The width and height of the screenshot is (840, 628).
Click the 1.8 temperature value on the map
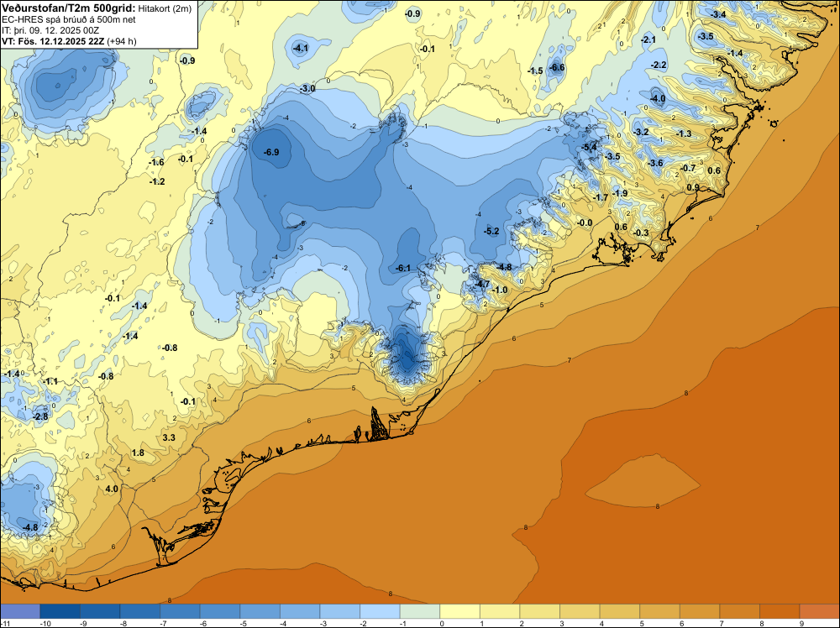tap(138, 453)
